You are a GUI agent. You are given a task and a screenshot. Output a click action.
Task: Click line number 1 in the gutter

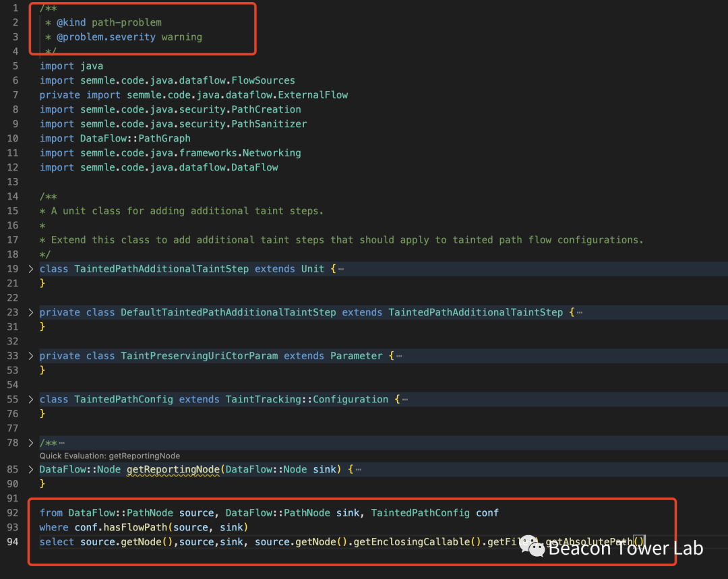pyautogui.click(x=16, y=8)
